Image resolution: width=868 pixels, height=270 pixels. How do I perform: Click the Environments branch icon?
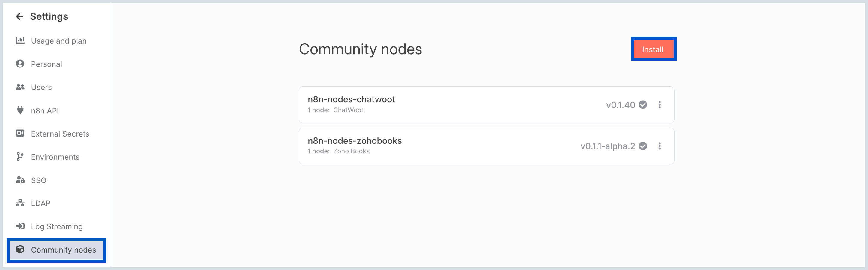point(20,156)
